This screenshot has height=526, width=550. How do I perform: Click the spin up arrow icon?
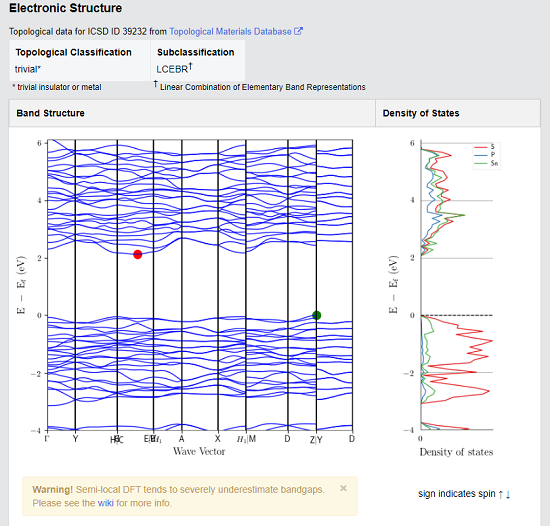[x=501, y=494]
